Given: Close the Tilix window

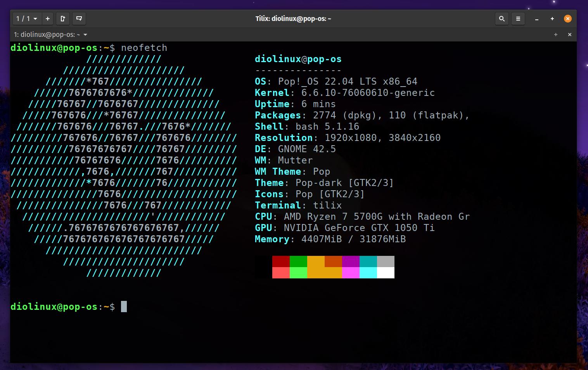Looking at the screenshot, I should [x=568, y=19].
